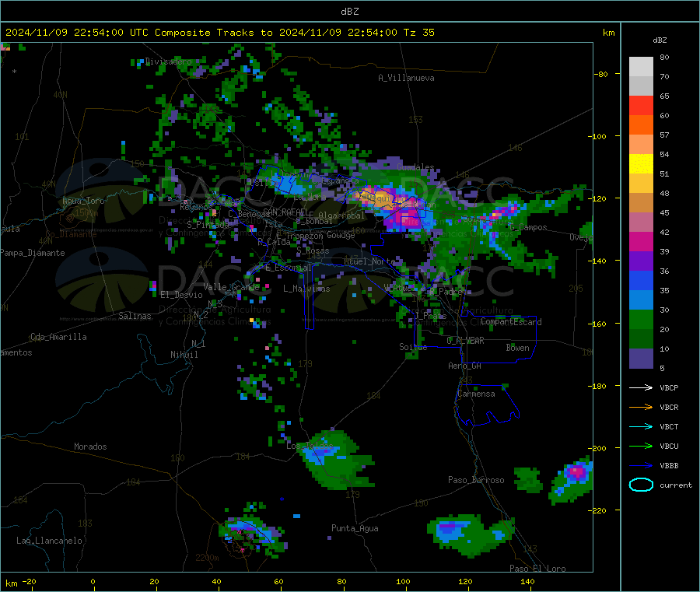This screenshot has height=592, width=700.
Task: Click the 'Nihuil' map label
Action: 184,355
